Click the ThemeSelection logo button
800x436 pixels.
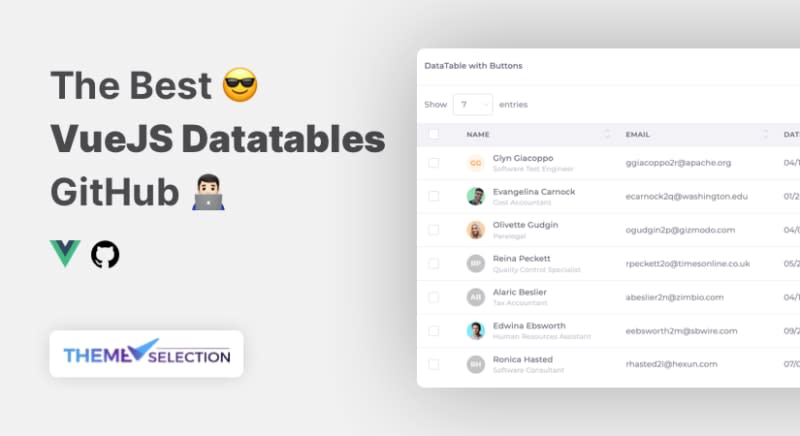pyautogui.click(x=147, y=354)
